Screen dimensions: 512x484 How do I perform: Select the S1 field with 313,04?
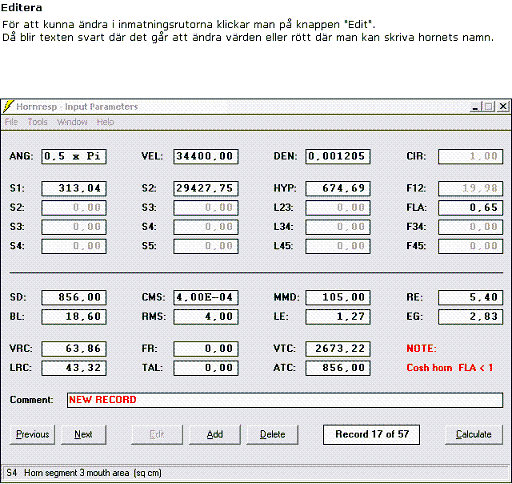74,189
